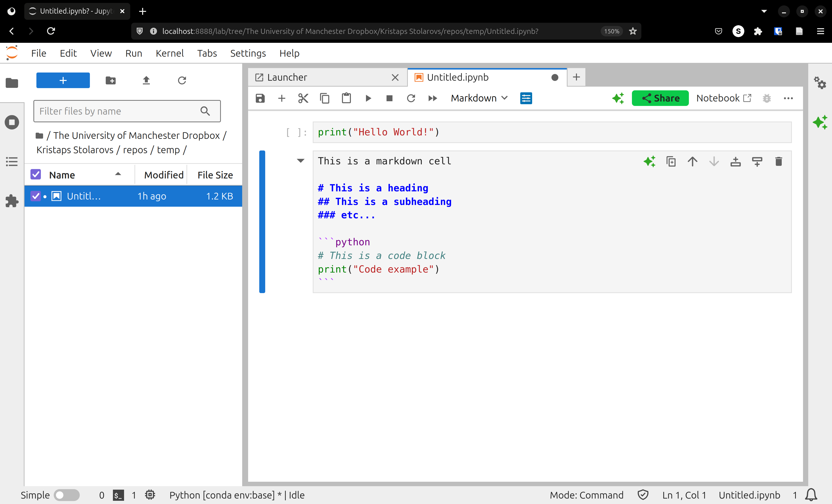The width and height of the screenshot is (832, 504).
Task: Open Running Terminals and Kernels sidebar
Action: [12, 122]
